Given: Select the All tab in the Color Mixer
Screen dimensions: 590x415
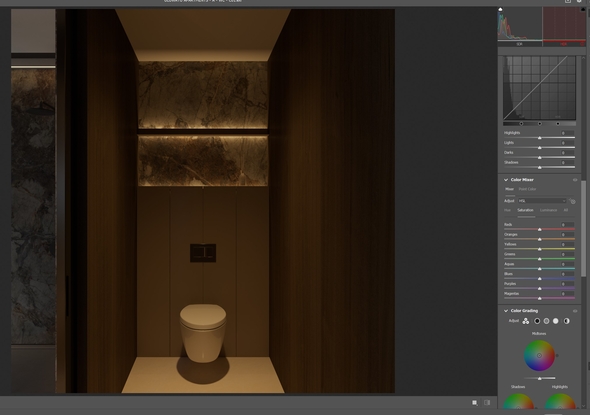Looking at the screenshot, I should (566, 210).
